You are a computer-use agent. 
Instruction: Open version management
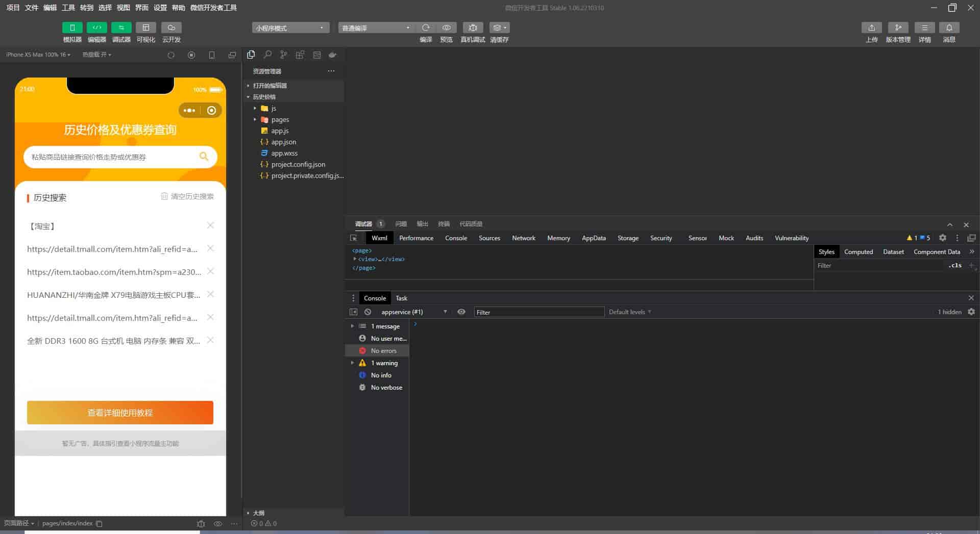(x=898, y=28)
